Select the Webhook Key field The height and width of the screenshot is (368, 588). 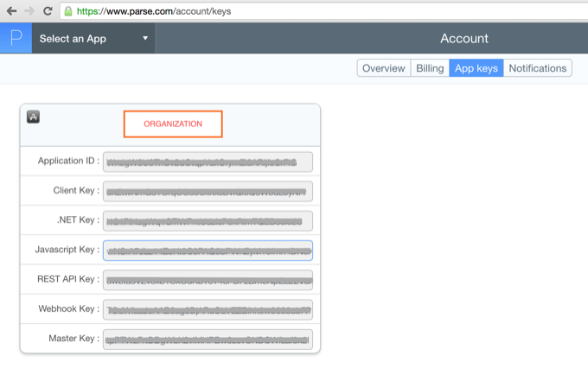click(208, 309)
